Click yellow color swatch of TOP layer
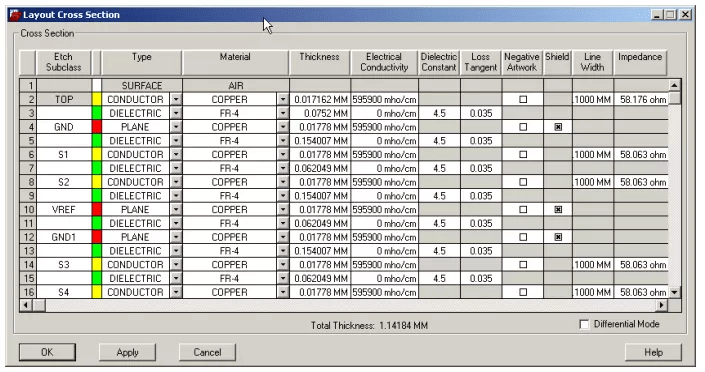 click(x=96, y=99)
